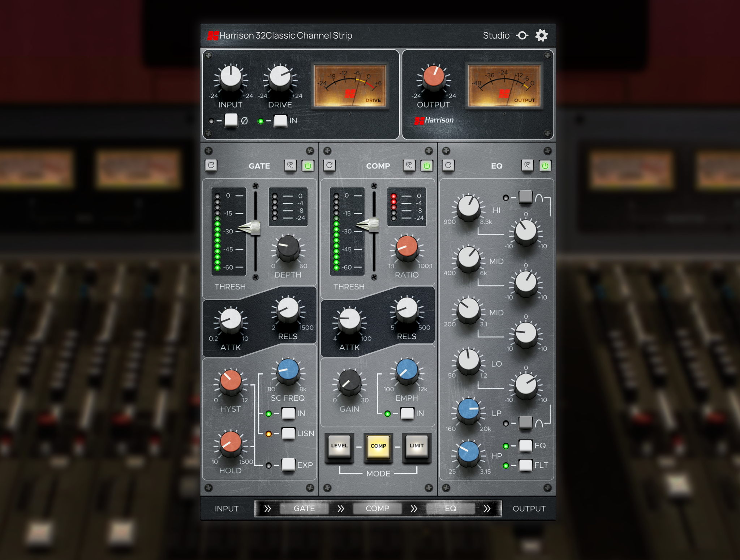Click the orange OUTPUT knob
This screenshot has width=740, height=560.
(x=434, y=77)
